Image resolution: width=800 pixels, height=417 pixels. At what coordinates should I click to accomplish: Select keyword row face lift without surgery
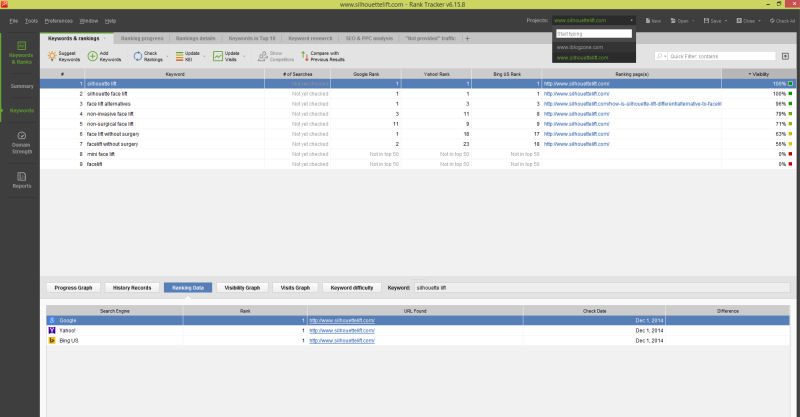tap(418, 134)
